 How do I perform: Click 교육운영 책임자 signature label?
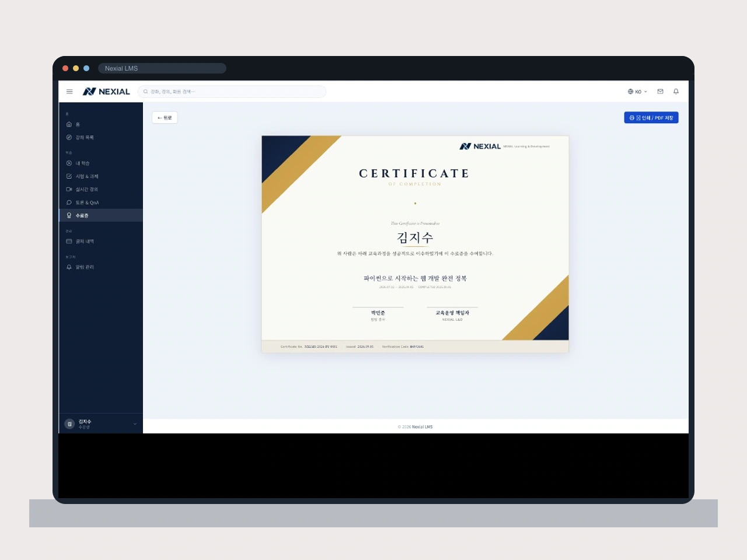pyautogui.click(x=452, y=313)
